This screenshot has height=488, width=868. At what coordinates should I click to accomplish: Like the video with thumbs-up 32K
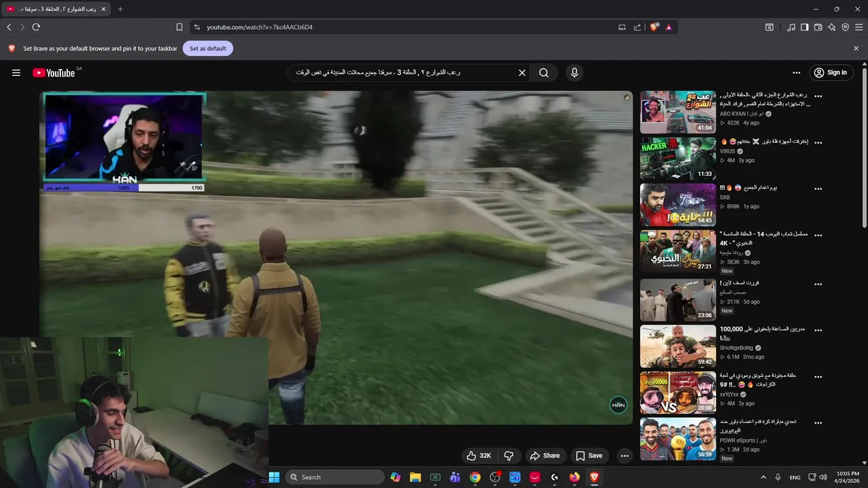click(x=479, y=455)
